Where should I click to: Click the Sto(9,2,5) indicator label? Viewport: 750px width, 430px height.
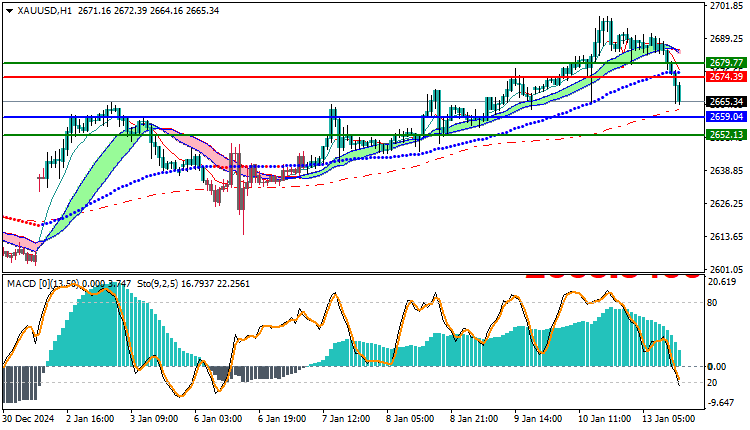[x=193, y=284]
